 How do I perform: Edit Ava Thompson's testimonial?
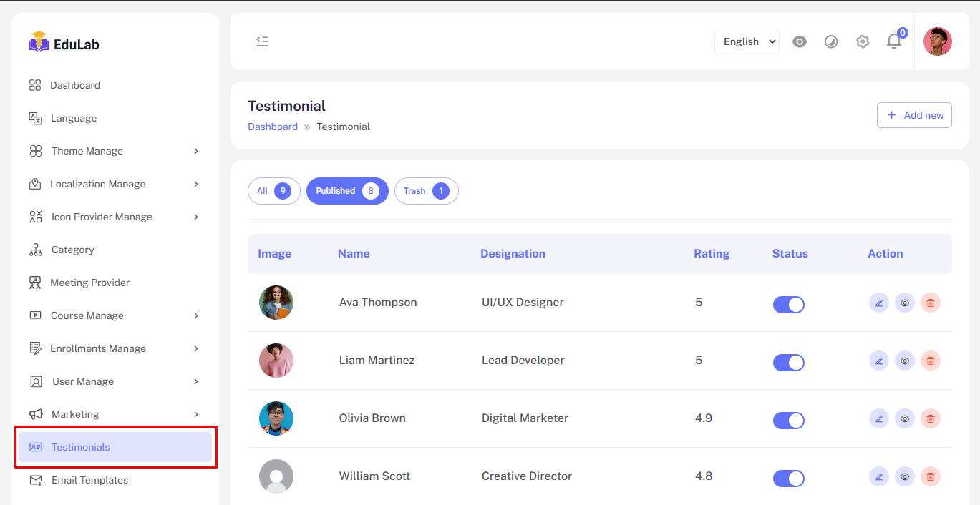pyautogui.click(x=878, y=303)
